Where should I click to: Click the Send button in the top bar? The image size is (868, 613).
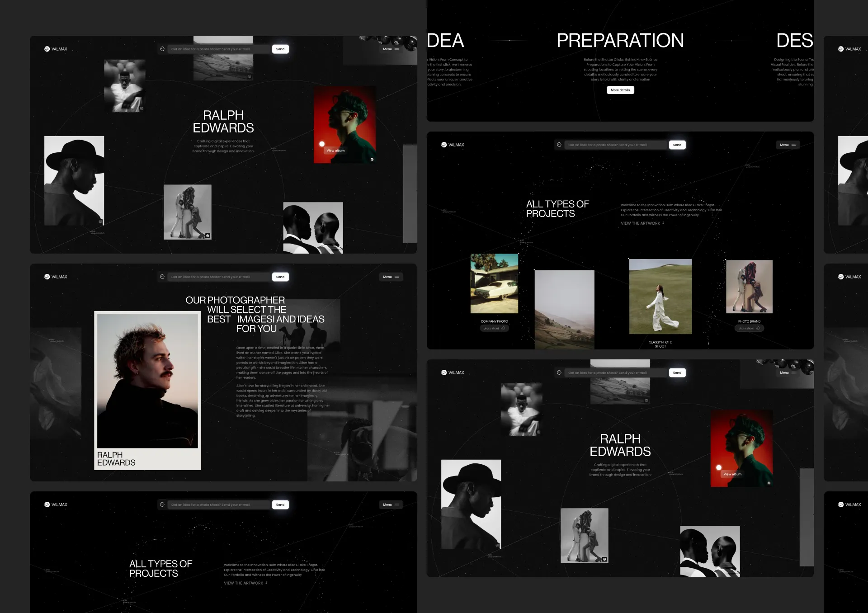[x=280, y=49]
